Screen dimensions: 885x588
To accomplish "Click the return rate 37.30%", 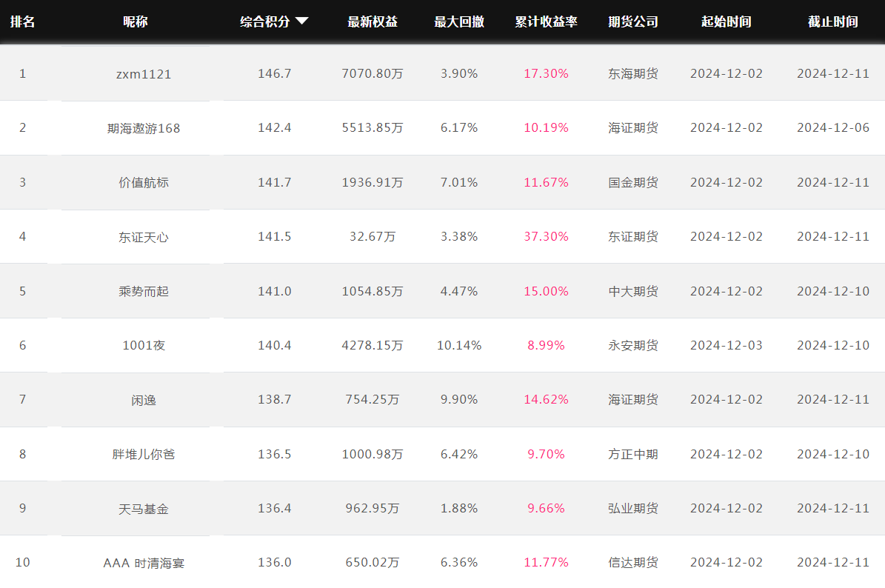I will (546, 236).
